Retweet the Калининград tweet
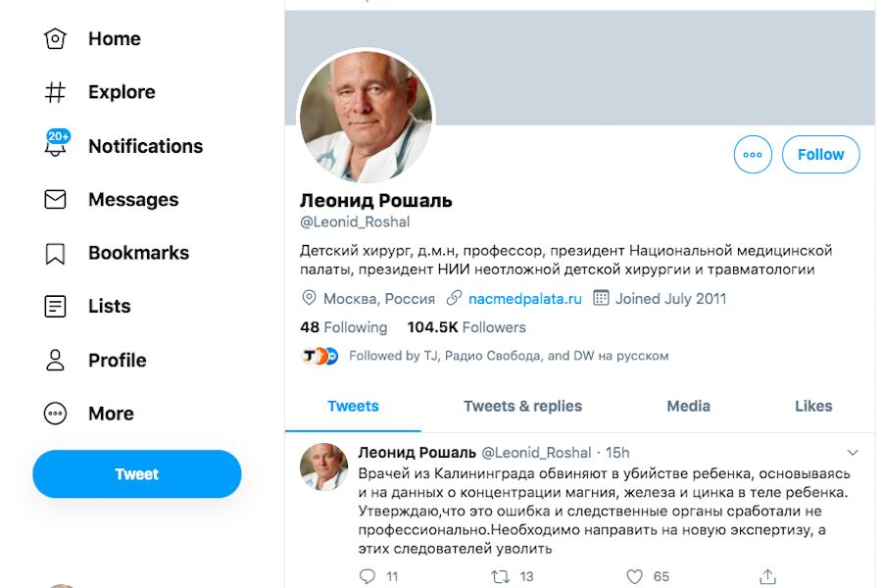The height and width of the screenshot is (588, 882). (x=500, y=576)
